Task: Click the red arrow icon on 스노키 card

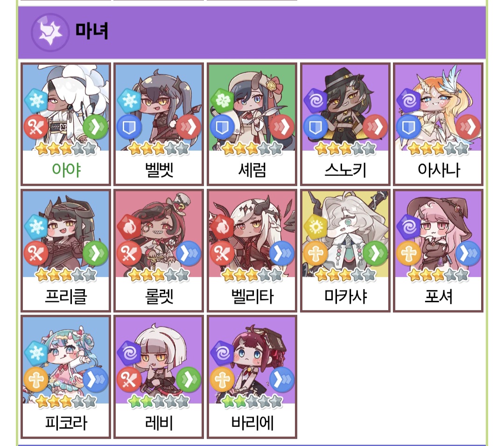Action: point(375,127)
